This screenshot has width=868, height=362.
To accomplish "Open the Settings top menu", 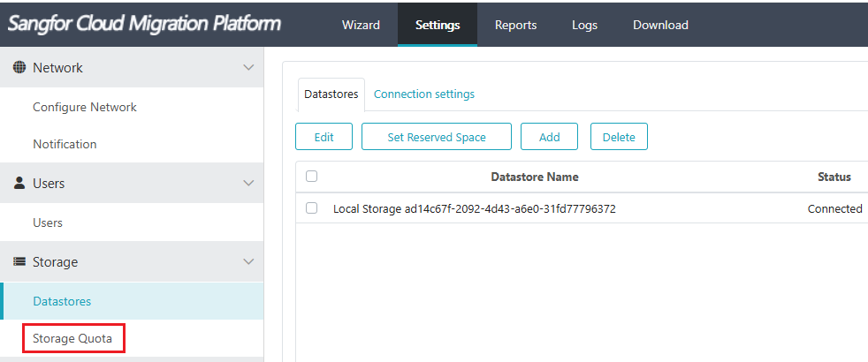I will coord(438,25).
